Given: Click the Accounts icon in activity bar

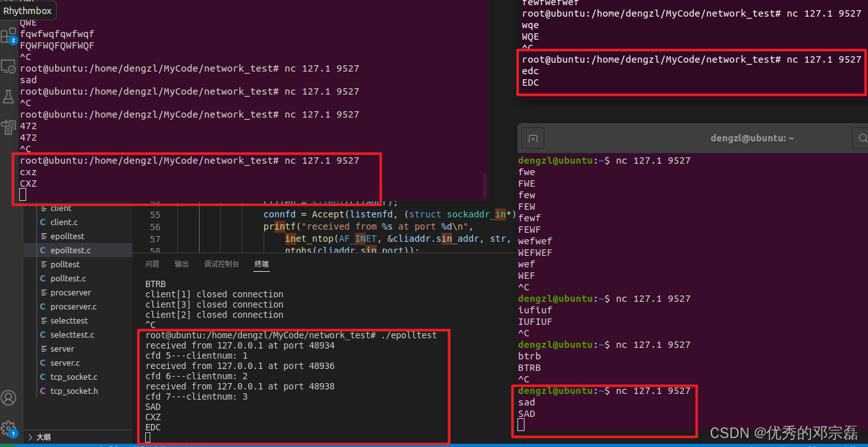Looking at the screenshot, I should (8, 398).
